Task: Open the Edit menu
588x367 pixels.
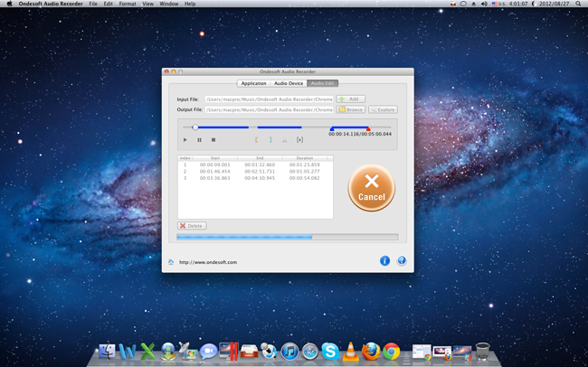Action: [108, 4]
